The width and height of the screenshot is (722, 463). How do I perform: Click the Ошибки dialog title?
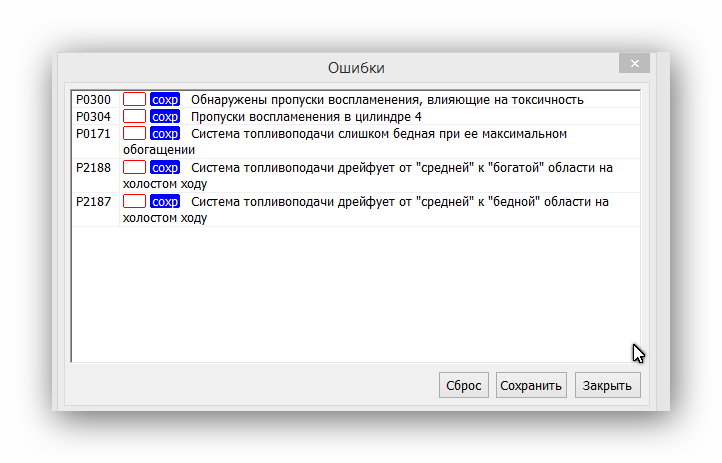356,68
